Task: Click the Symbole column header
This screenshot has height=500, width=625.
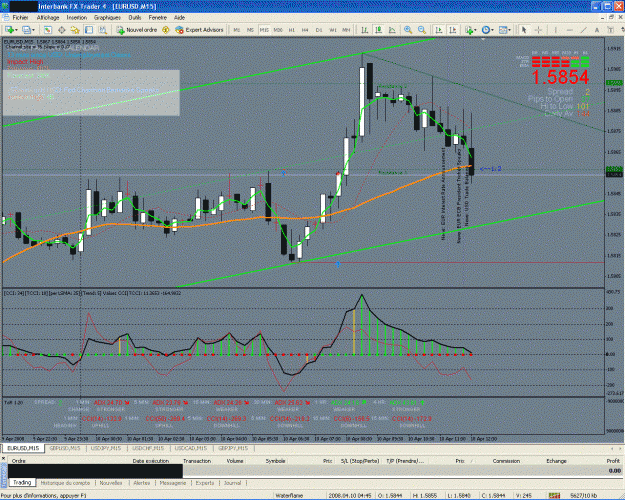Action: [x=275, y=461]
